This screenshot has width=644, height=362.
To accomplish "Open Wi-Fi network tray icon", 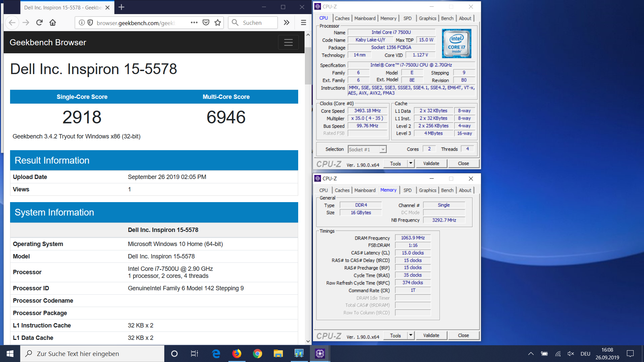I will click(x=558, y=354).
